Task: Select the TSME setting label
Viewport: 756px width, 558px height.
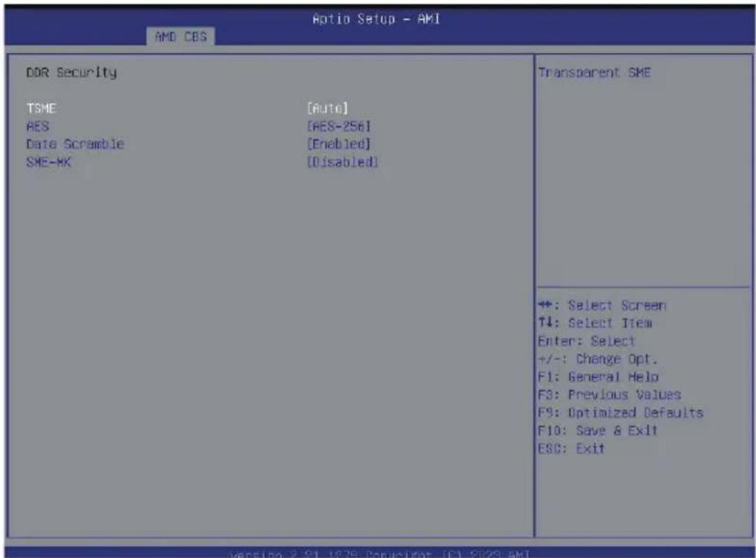Action: click(41, 108)
